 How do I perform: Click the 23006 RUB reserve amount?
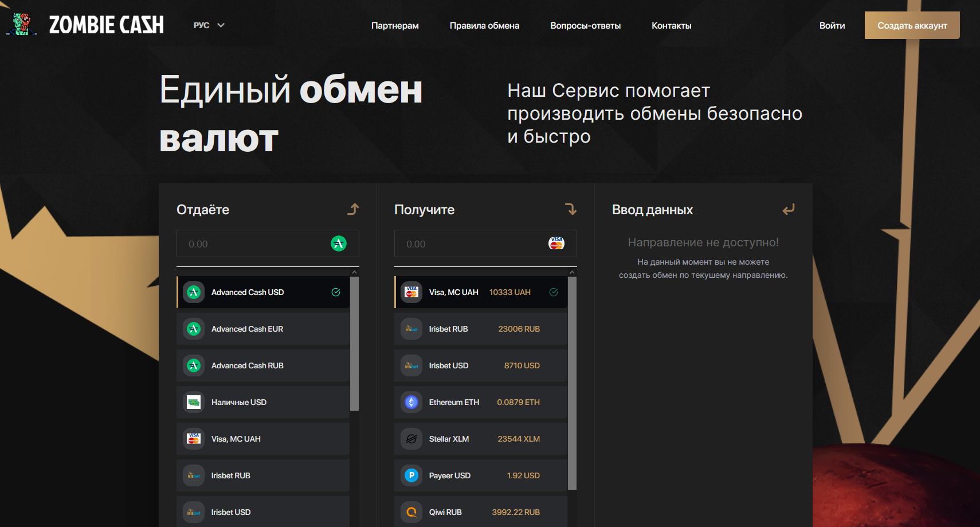point(519,329)
